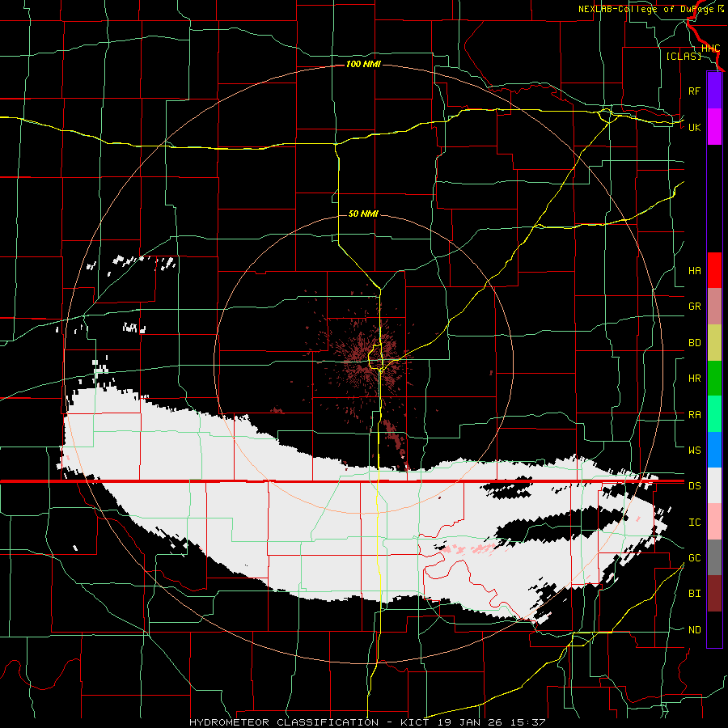Click the ND black legend swatch

coord(714,629)
